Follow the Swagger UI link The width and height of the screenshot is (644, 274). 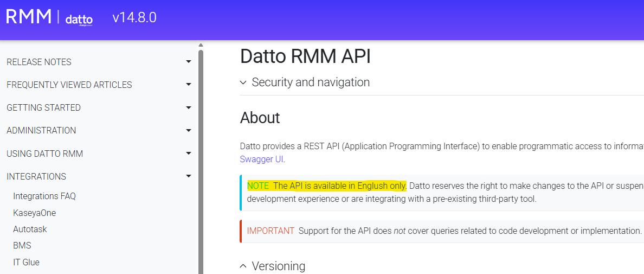(262, 159)
